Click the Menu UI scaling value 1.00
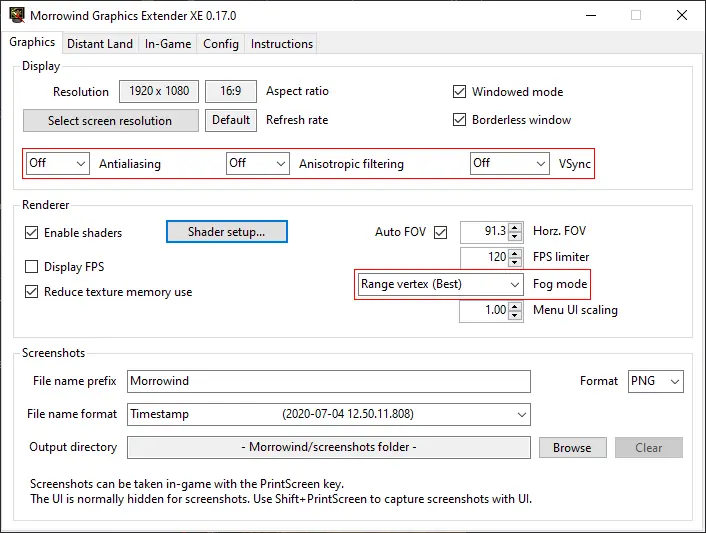This screenshot has height=533, width=706. [484, 310]
